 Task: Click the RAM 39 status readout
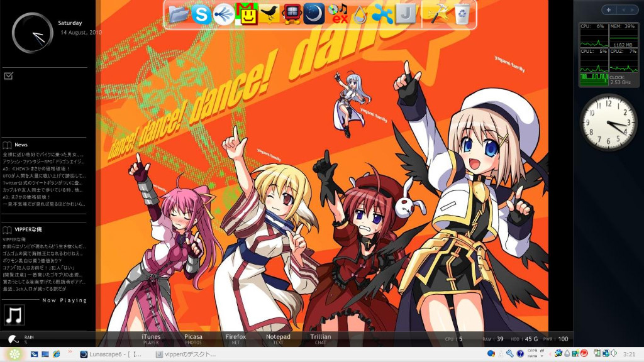(x=493, y=339)
